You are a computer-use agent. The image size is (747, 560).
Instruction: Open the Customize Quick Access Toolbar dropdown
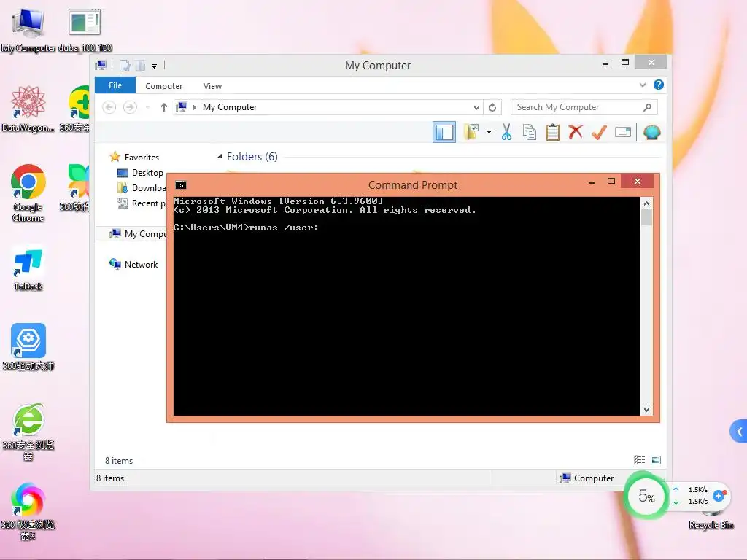tap(155, 66)
